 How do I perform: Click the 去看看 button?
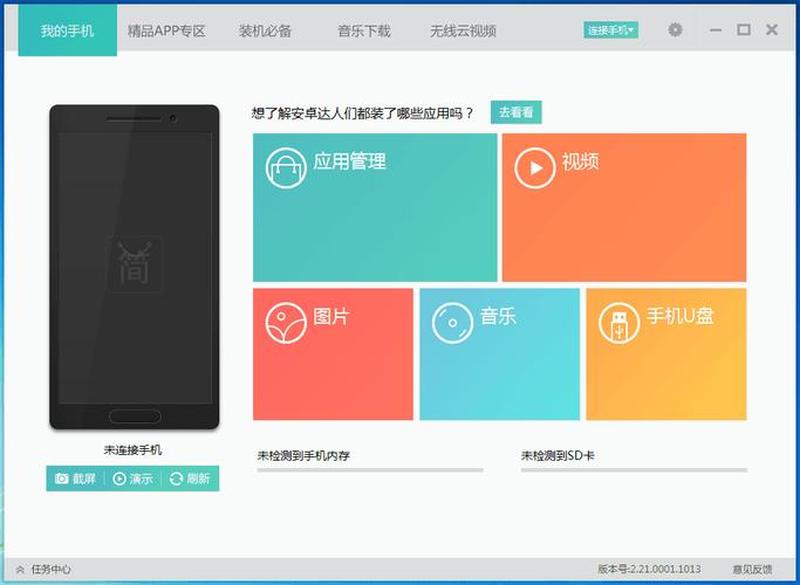(x=516, y=112)
